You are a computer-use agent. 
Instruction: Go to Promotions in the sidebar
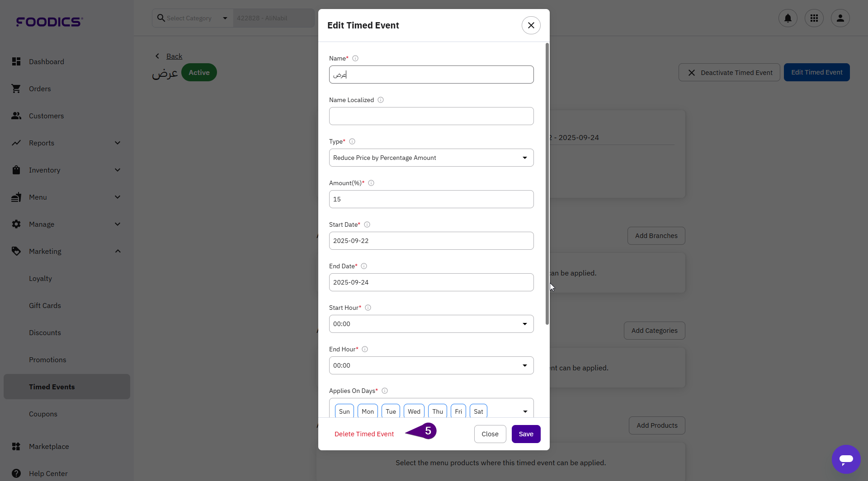(x=47, y=360)
